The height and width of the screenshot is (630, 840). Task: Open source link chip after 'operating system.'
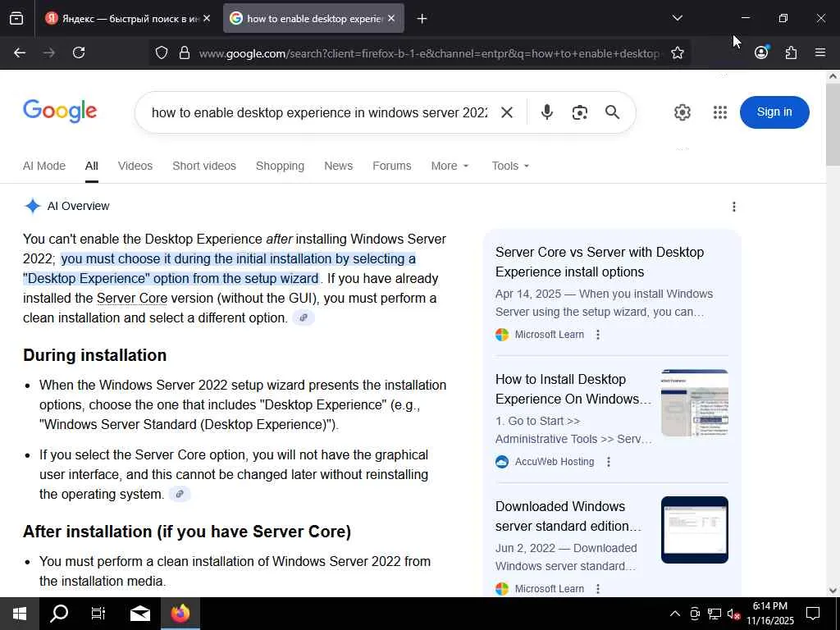180,494
